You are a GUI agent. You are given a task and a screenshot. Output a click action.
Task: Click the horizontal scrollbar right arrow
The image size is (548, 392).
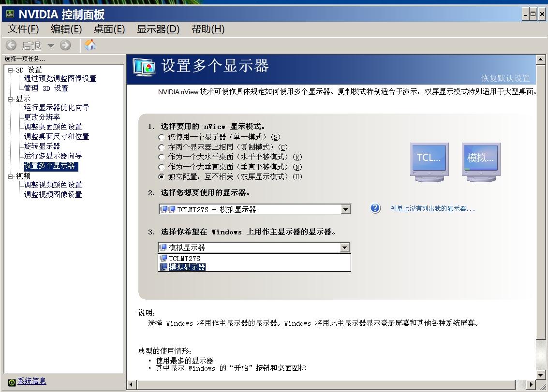tap(531, 385)
